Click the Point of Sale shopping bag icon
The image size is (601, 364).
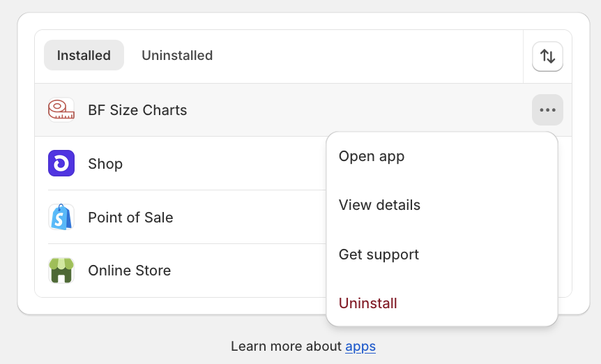(x=61, y=217)
